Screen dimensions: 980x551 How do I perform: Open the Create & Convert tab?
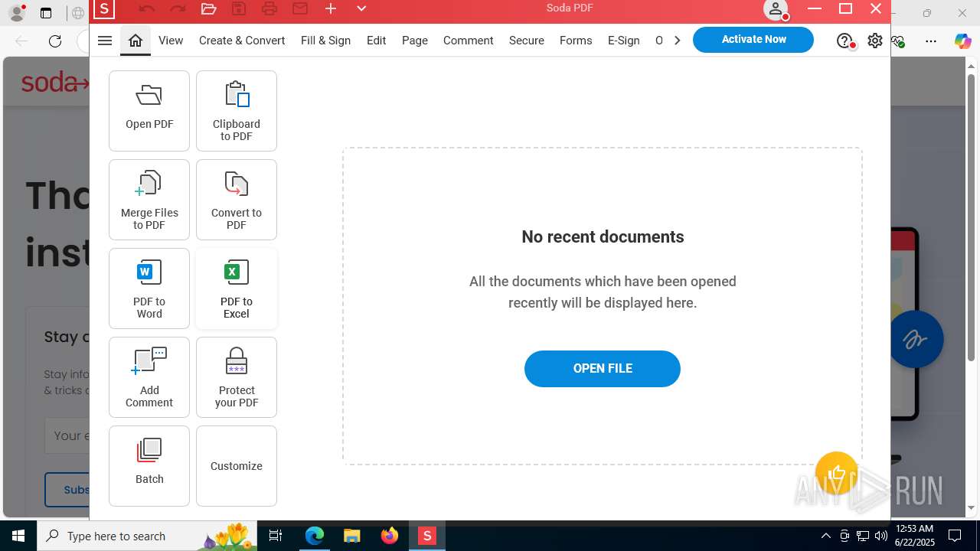[x=242, y=41]
